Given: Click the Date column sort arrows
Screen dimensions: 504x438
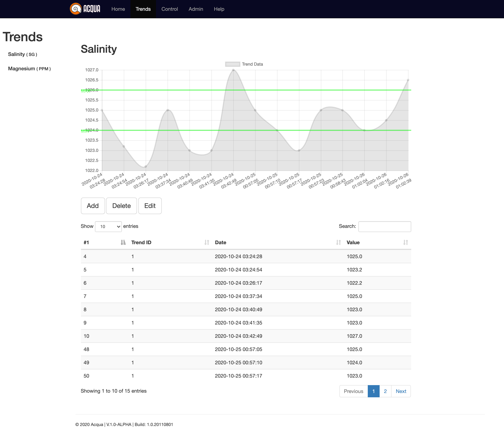Looking at the screenshot, I should tap(338, 242).
